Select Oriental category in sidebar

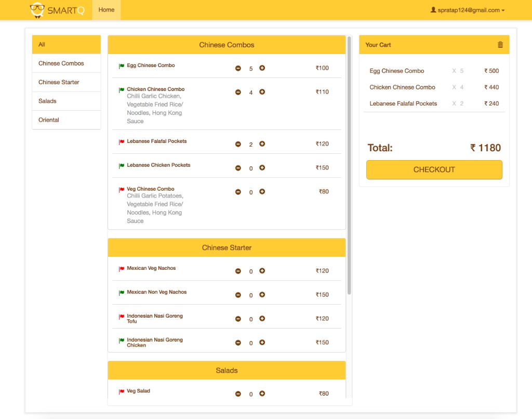(x=66, y=120)
